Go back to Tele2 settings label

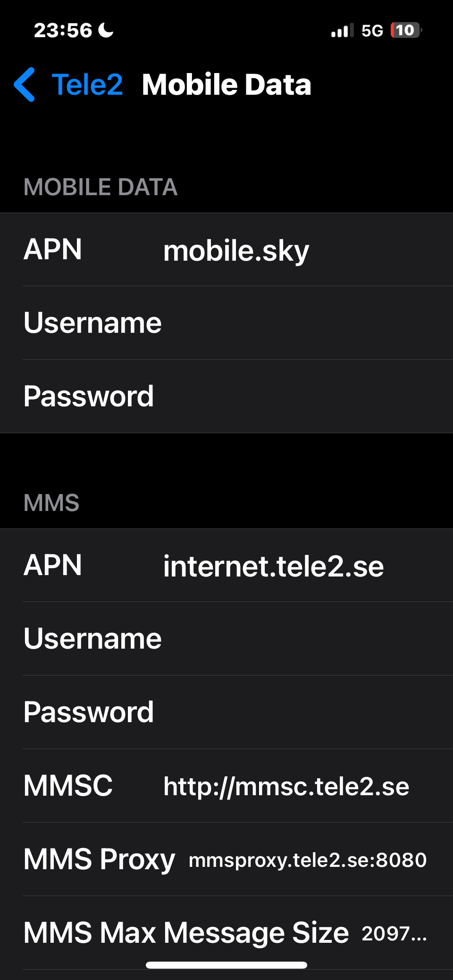(87, 85)
